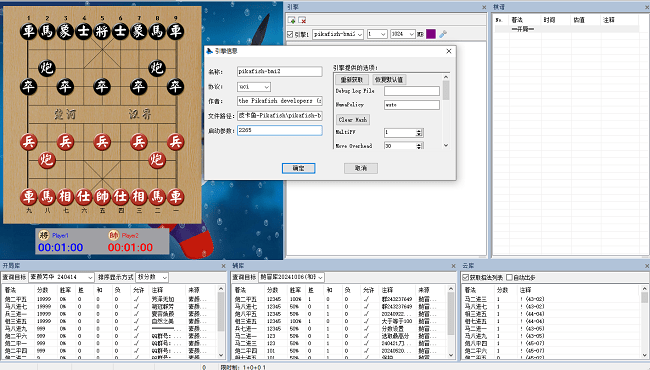Select the black 象 on file 3
The height and width of the screenshot is (370, 650).
pyautogui.click(x=65, y=31)
